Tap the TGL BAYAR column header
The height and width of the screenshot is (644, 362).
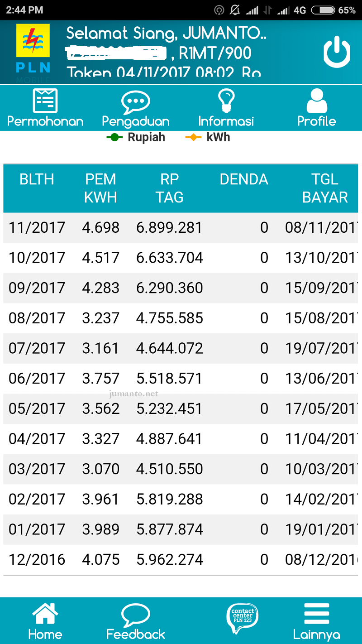click(x=325, y=188)
